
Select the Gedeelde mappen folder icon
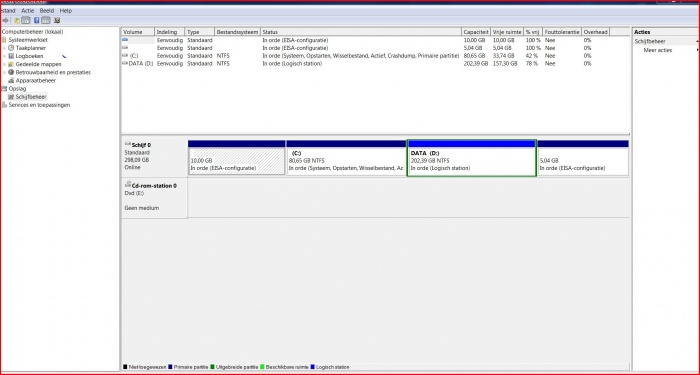(11, 64)
